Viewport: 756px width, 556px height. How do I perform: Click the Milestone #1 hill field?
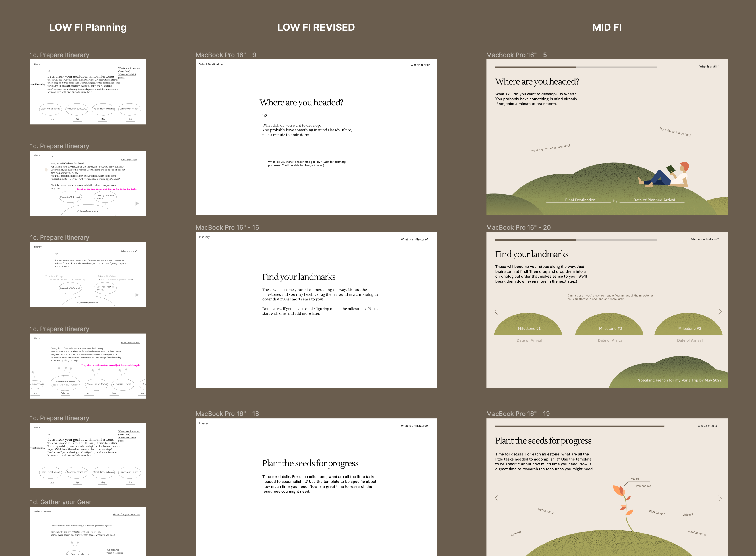click(x=529, y=329)
